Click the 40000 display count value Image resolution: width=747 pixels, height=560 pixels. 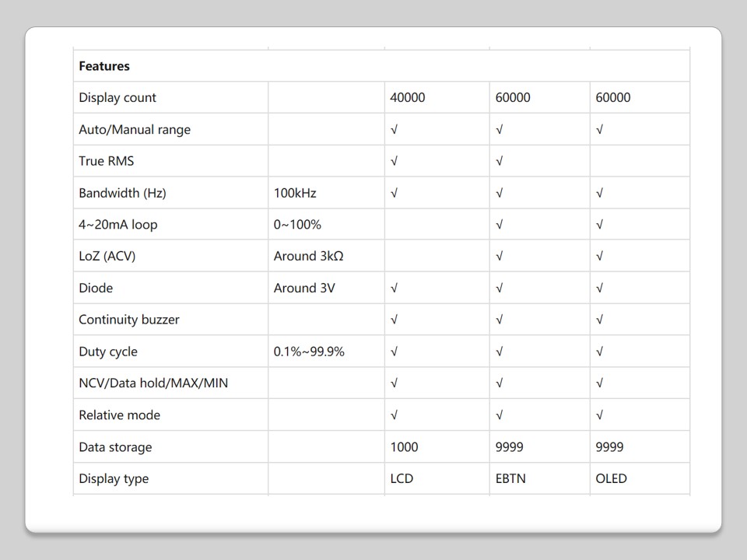point(407,98)
